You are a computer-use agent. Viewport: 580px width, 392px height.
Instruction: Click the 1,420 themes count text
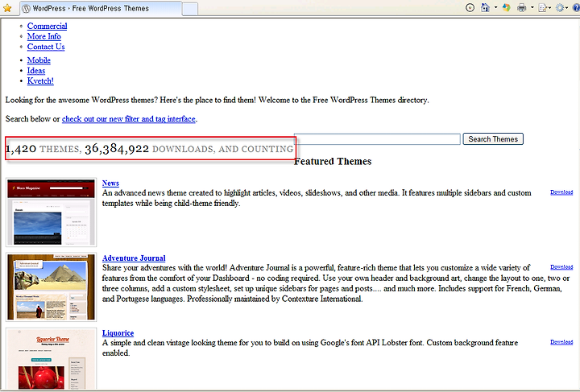pyautogui.click(x=43, y=149)
